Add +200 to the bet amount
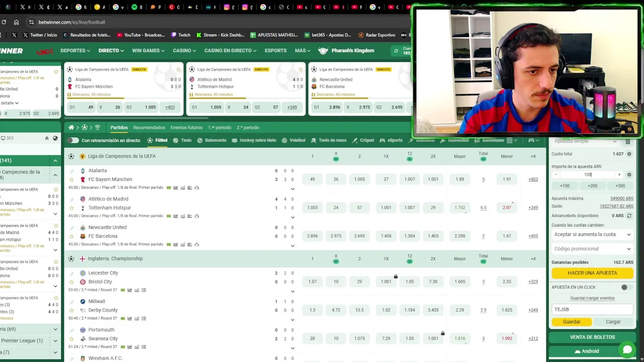Viewport: 644px width, 362px height. pos(592,186)
